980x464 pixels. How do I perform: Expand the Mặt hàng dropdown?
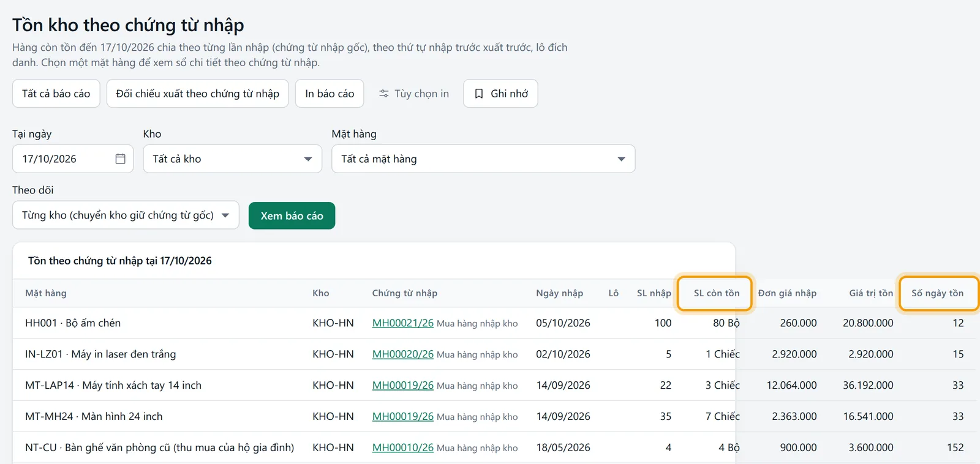(483, 159)
